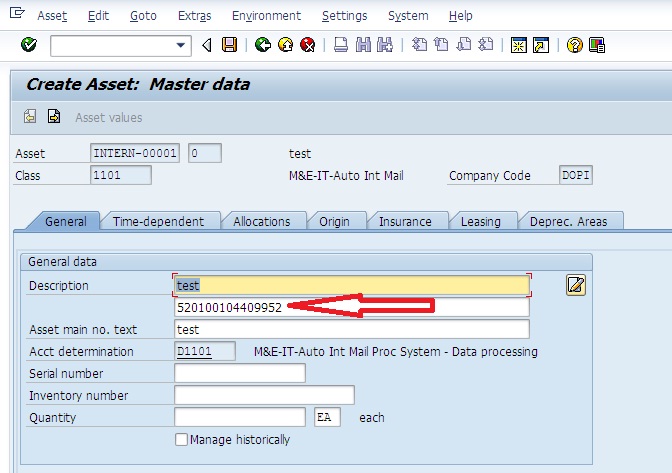Image resolution: width=672 pixels, height=473 pixels.
Task: Open long text editor beside Description
Action: [575, 286]
